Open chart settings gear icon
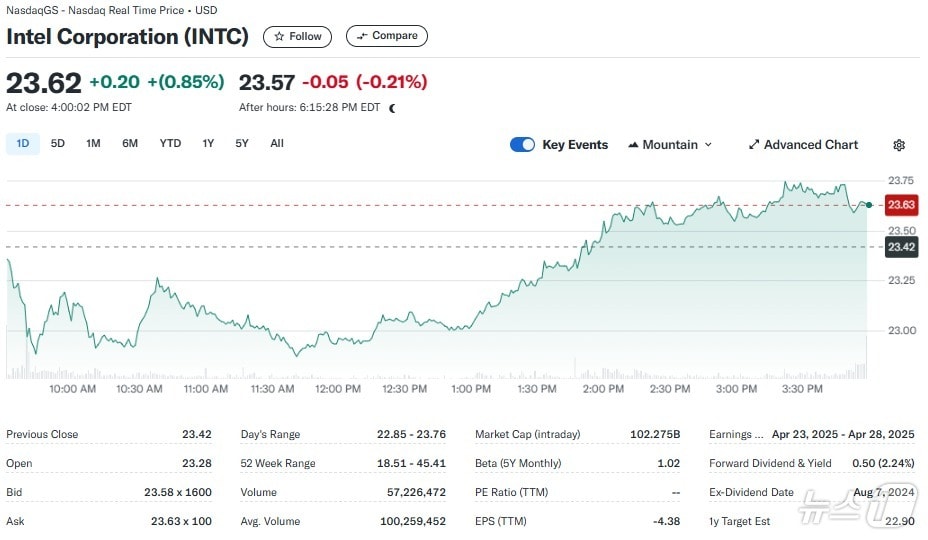Image resolution: width=928 pixels, height=540 pixels. (898, 145)
